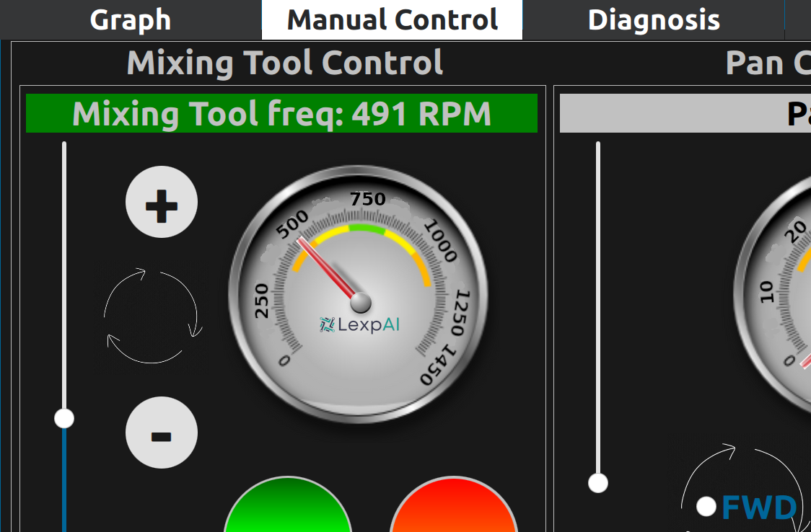811x532 pixels.
Task: Select the Manual Control tab
Action: tap(392, 19)
